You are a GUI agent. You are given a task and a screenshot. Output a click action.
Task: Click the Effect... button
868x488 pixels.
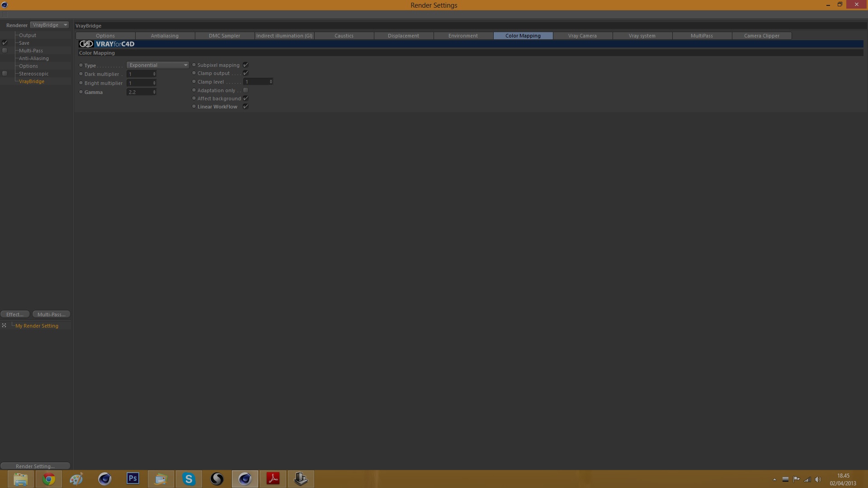coord(15,314)
